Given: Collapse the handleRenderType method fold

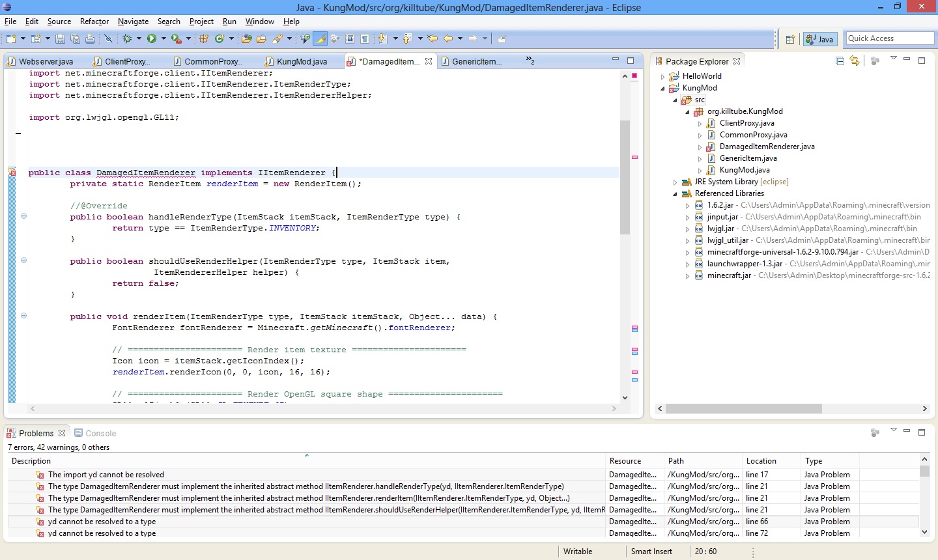Looking at the screenshot, I should pyautogui.click(x=23, y=216).
